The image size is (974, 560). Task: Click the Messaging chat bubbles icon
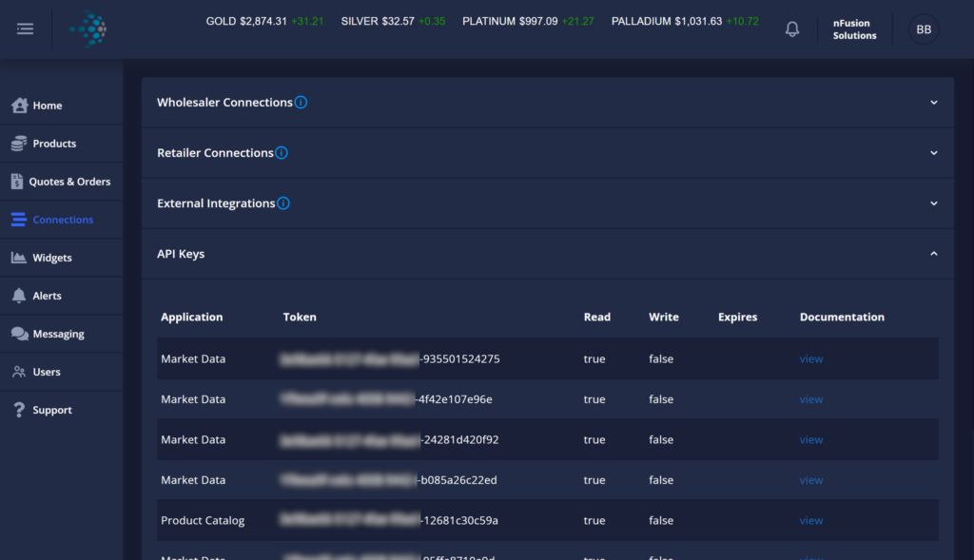tap(19, 334)
